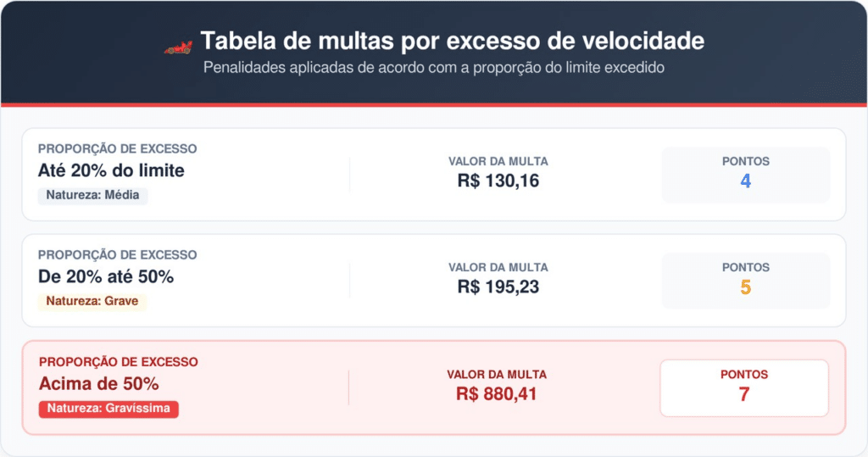Click the fine value R$ 195,23
868x457 pixels.
(x=498, y=287)
